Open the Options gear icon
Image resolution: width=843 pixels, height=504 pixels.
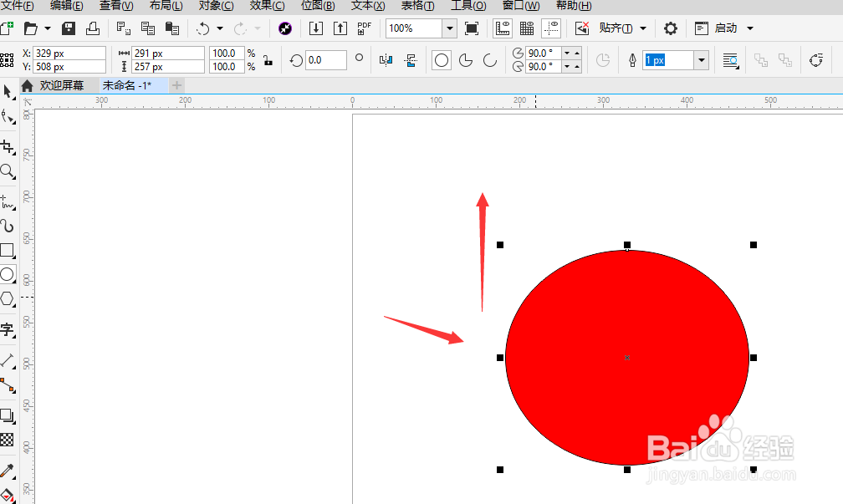(671, 28)
